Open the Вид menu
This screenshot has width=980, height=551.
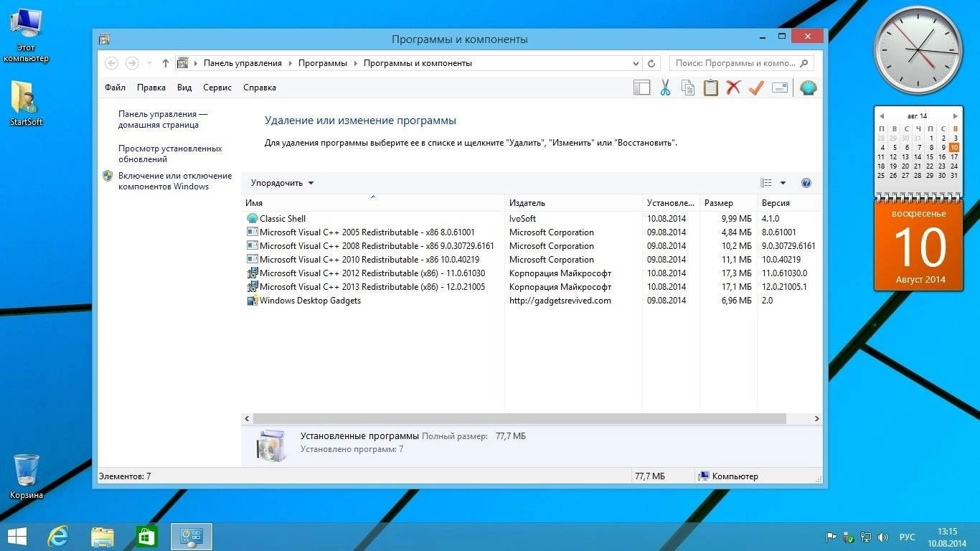pos(184,88)
